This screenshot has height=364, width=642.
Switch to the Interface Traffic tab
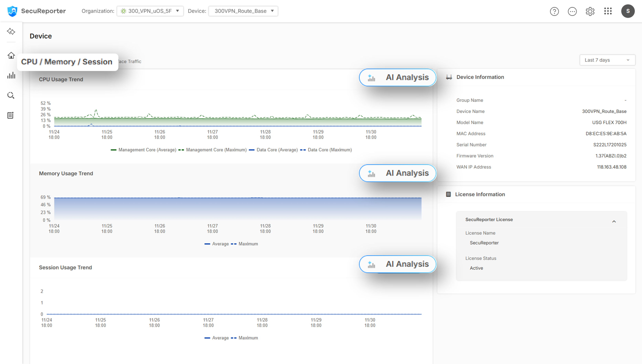130,62
